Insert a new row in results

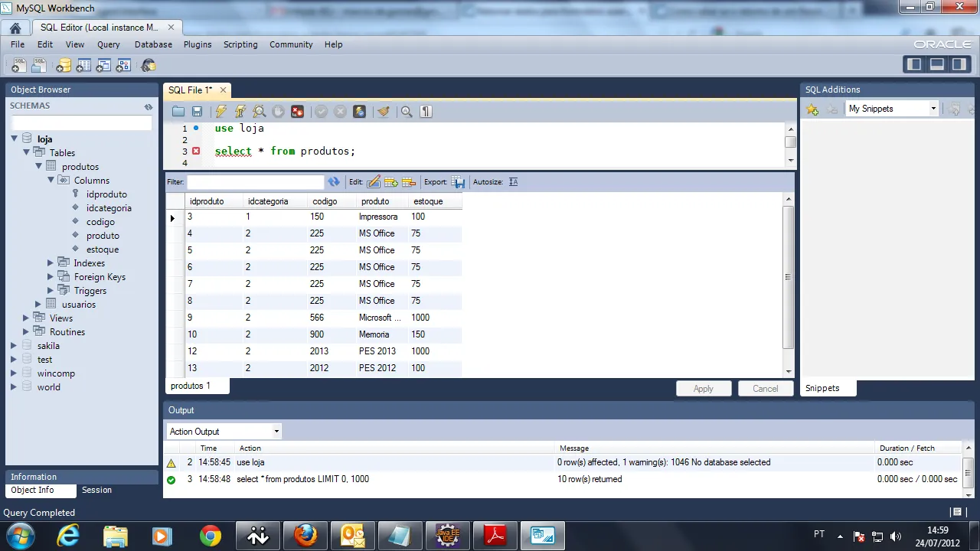(x=391, y=182)
